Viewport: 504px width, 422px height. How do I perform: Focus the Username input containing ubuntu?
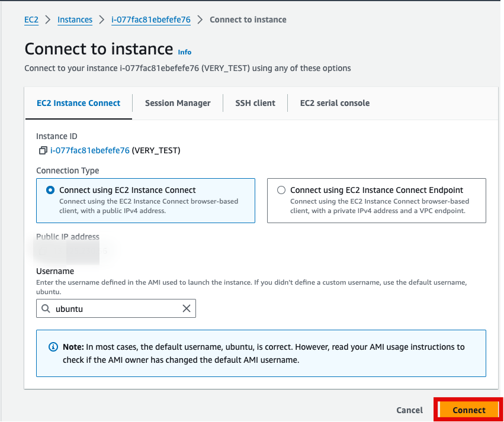coord(115,308)
